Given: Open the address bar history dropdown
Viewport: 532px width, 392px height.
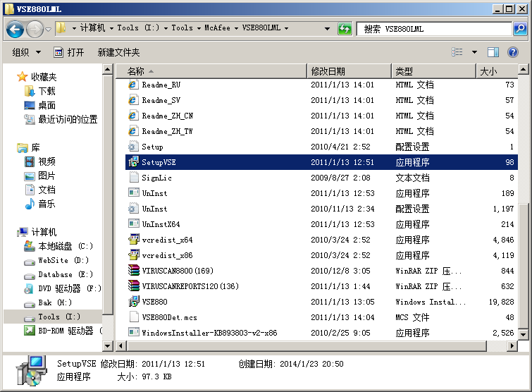Looking at the screenshot, I should click(x=327, y=29).
